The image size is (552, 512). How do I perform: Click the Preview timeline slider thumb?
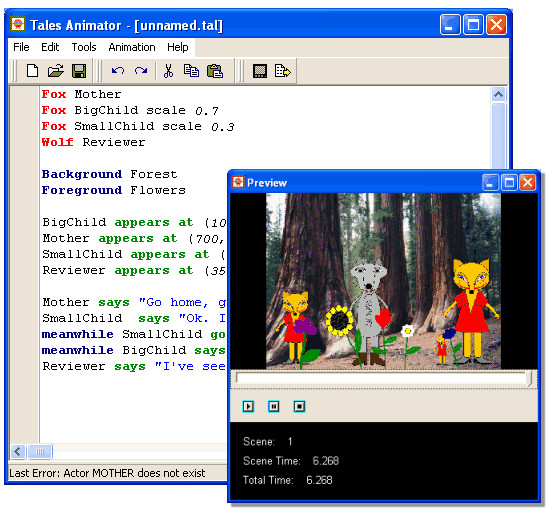tap(530, 379)
